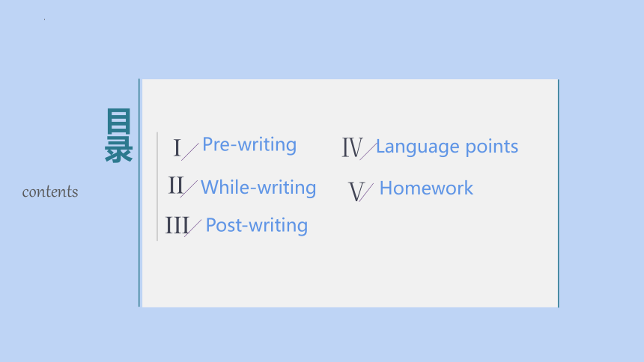The image size is (644, 362).
Task: Select the Homework entry
Action: pos(426,188)
